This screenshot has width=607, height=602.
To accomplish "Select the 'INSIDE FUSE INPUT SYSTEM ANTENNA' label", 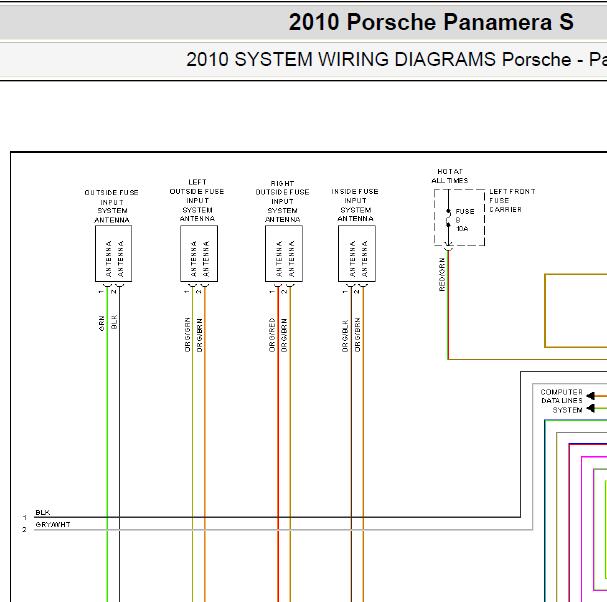I will tap(355, 205).
